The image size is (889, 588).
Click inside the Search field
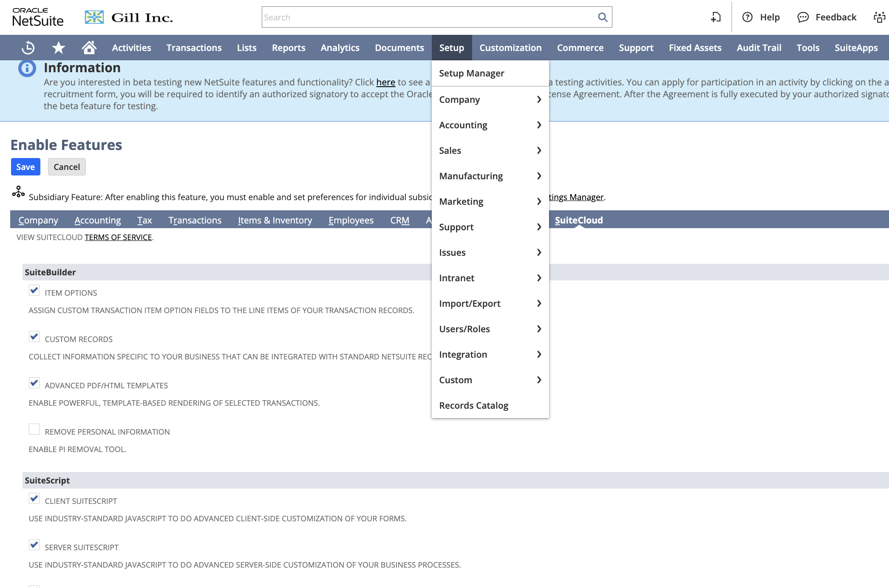(x=425, y=17)
